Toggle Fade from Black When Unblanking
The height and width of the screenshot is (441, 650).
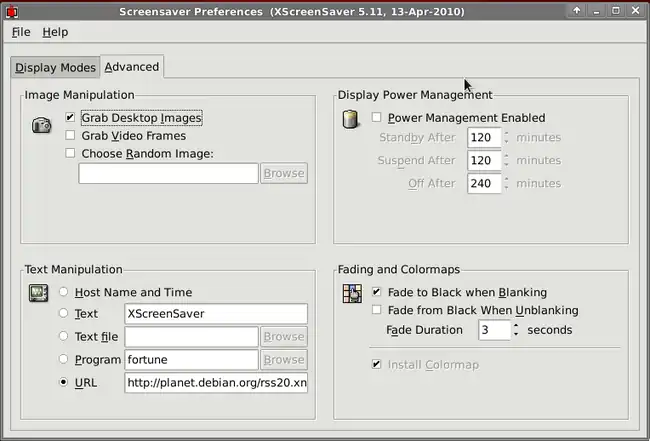coord(377,311)
